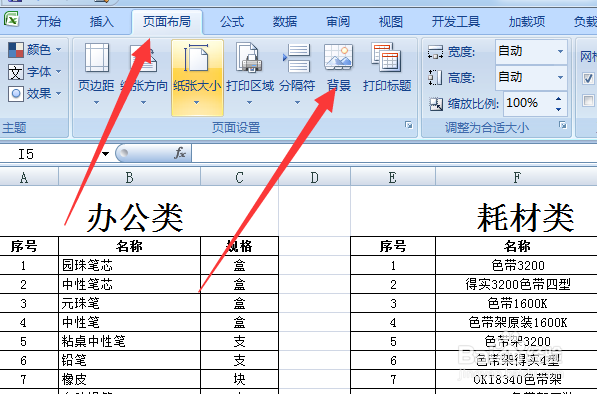Expand the arrow under Margins (页边距)

click(x=96, y=102)
